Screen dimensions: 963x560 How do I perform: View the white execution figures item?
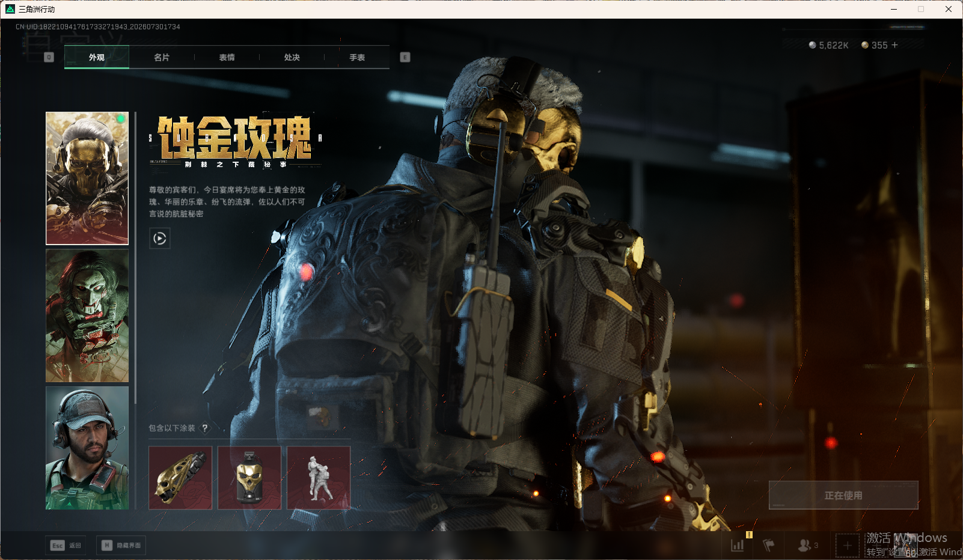click(319, 478)
